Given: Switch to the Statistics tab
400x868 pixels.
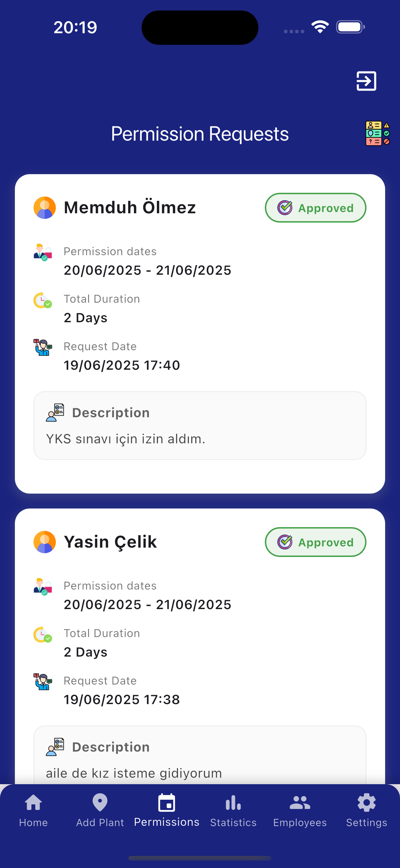Looking at the screenshot, I should [x=233, y=810].
